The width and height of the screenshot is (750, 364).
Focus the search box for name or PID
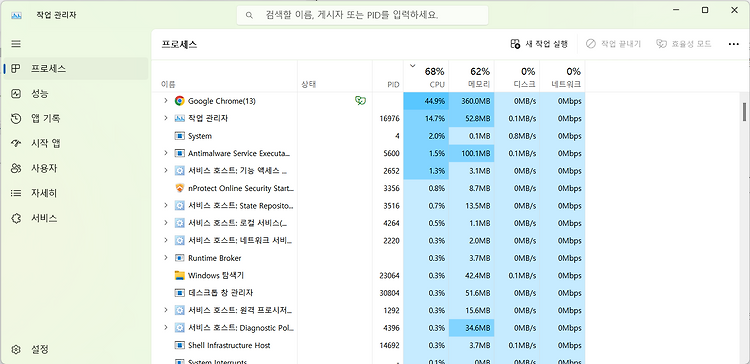pos(363,15)
